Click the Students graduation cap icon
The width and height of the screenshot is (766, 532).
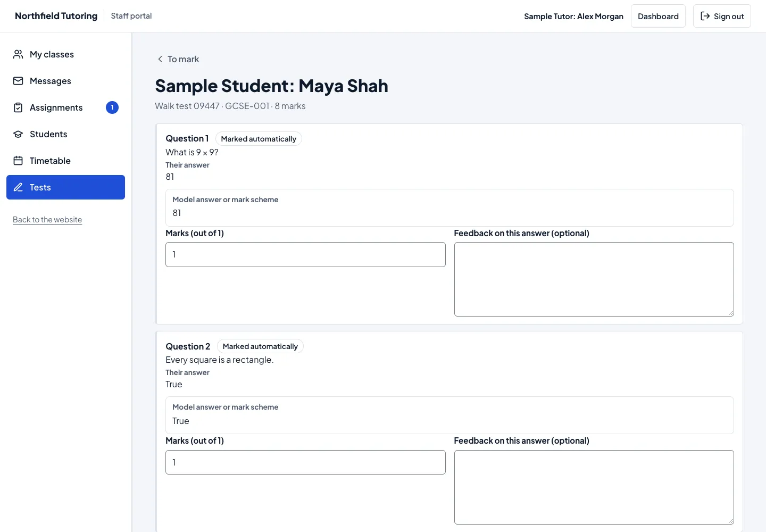click(x=18, y=134)
